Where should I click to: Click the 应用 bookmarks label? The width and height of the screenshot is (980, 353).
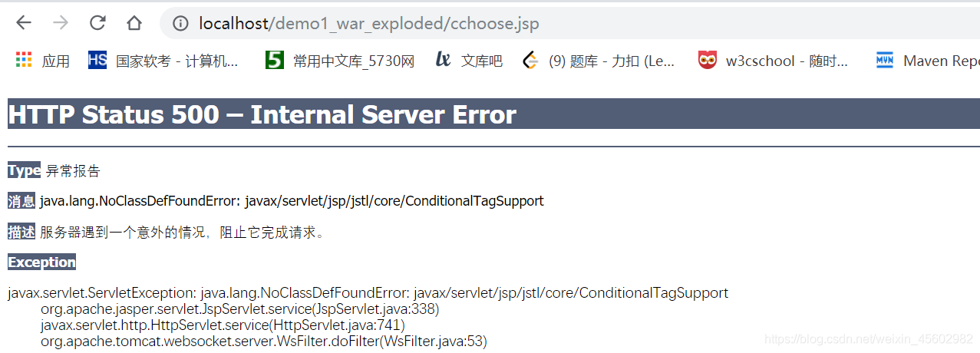[x=56, y=61]
